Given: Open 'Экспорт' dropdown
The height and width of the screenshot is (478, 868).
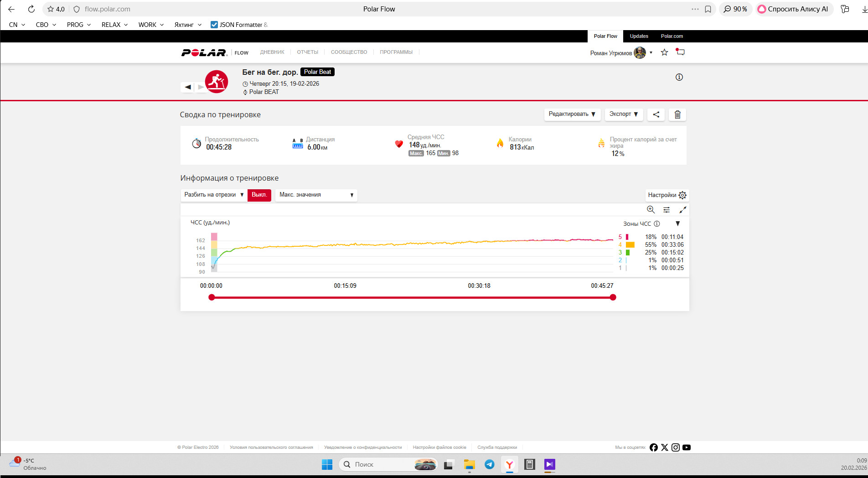Looking at the screenshot, I should (624, 114).
